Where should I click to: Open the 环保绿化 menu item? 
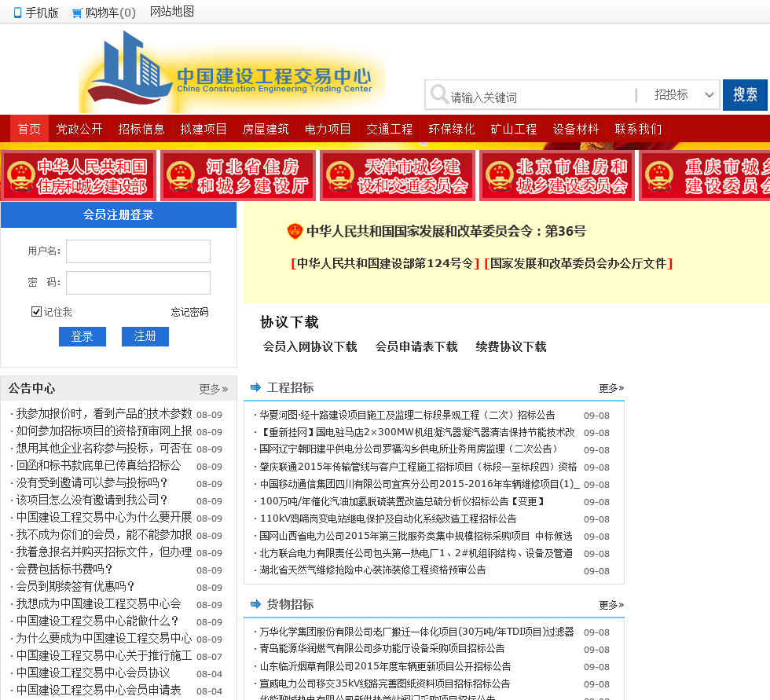point(452,129)
